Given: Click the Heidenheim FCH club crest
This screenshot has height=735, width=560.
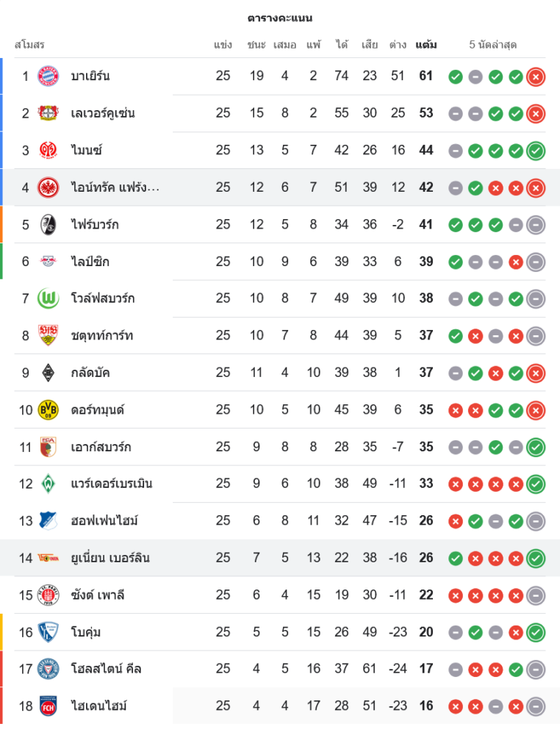Looking at the screenshot, I should tap(49, 706).
